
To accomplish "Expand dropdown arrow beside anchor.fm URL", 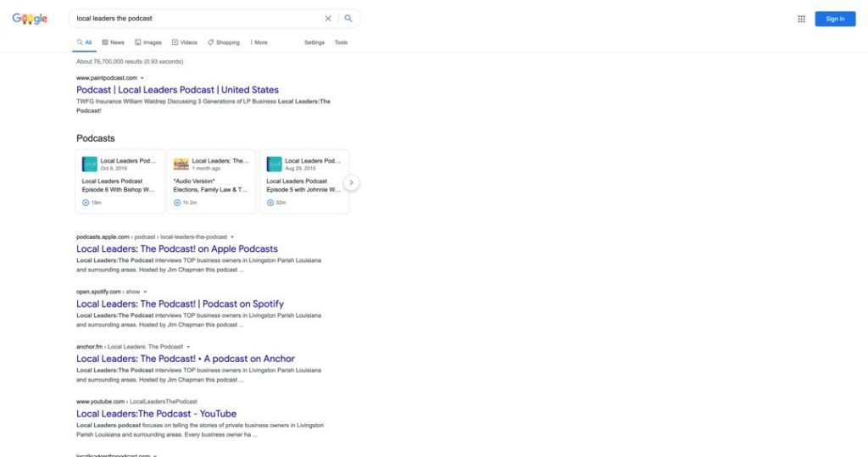I will point(188,347).
